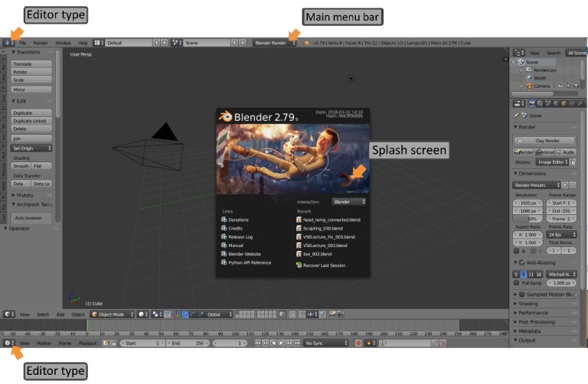Open the Add menu in 3D View header
The height and width of the screenshot is (384, 588).
[x=60, y=314]
